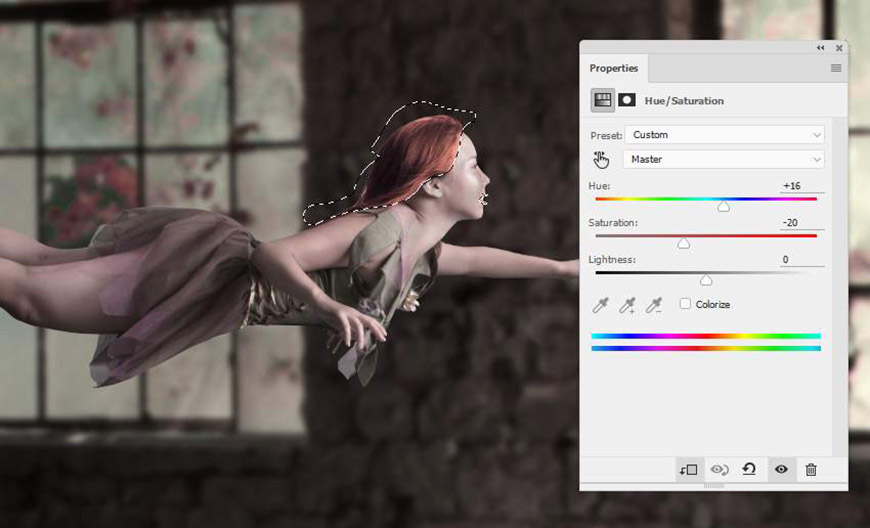Open the Master channel dropdown

pyautogui.click(x=724, y=159)
